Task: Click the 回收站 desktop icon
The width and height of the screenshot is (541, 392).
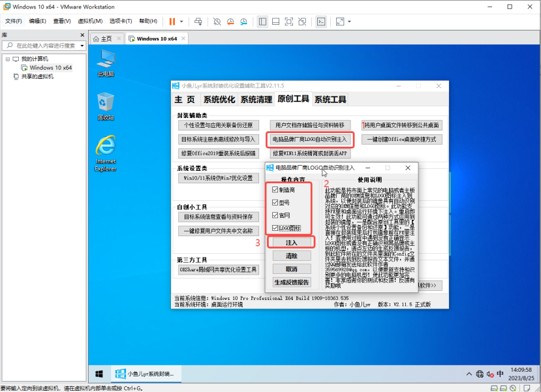Action: 106,106
